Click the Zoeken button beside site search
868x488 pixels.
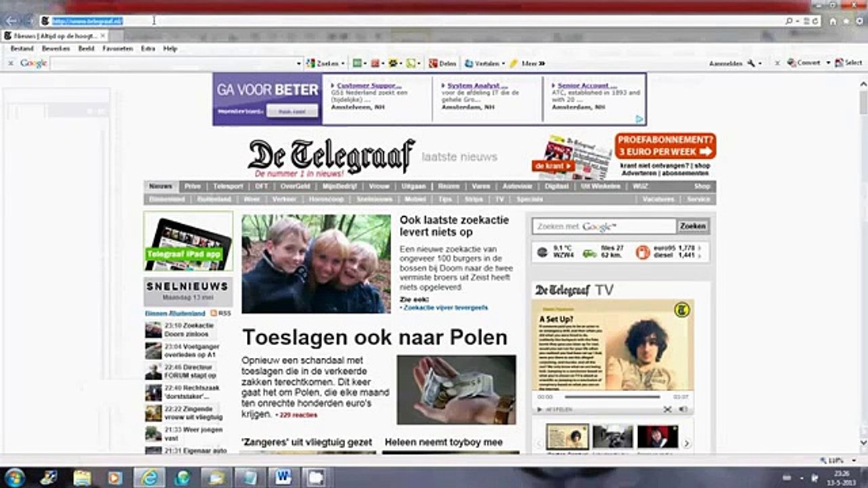tap(693, 226)
